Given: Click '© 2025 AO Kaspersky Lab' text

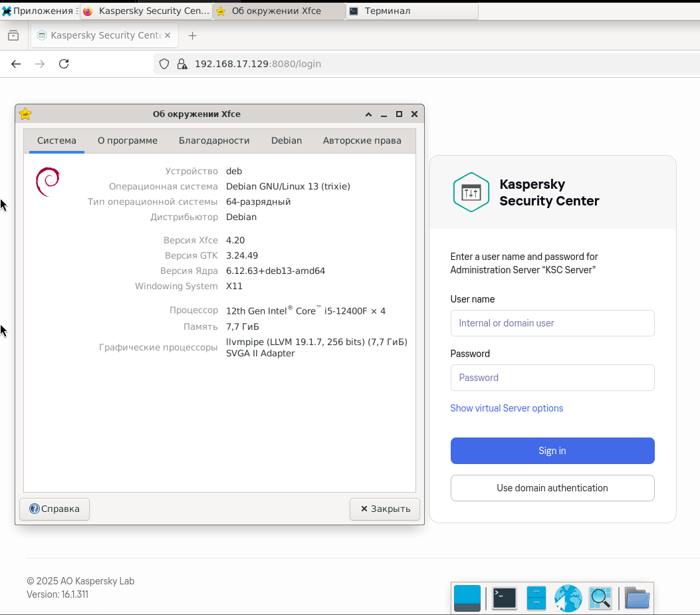Looking at the screenshot, I should pyautogui.click(x=80, y=581).
